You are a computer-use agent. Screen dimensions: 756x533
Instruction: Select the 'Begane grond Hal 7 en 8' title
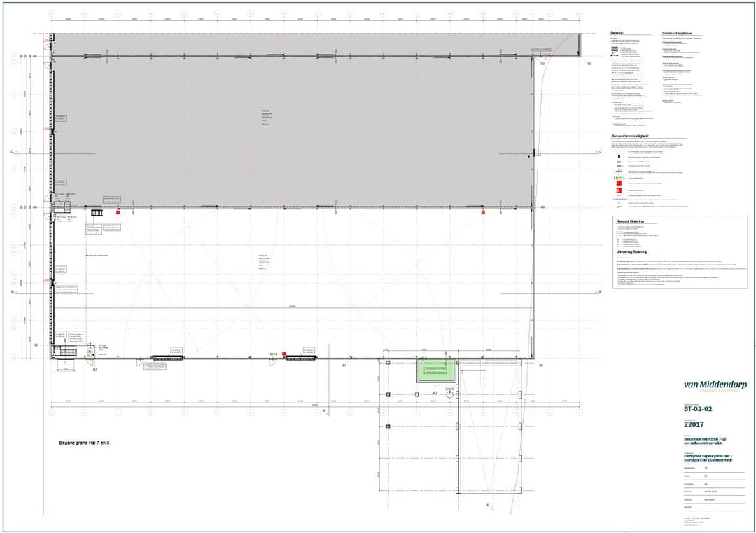point(85,443)
